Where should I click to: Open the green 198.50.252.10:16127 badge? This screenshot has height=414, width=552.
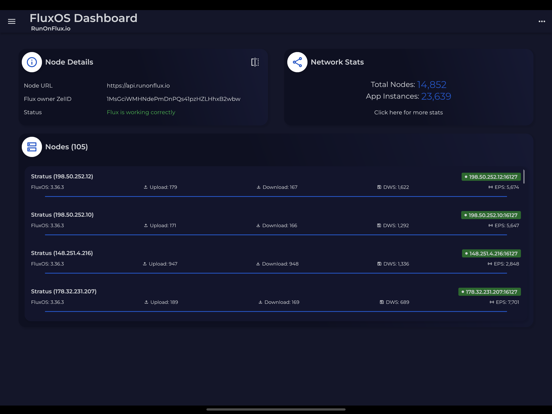[x=491, y=215]
